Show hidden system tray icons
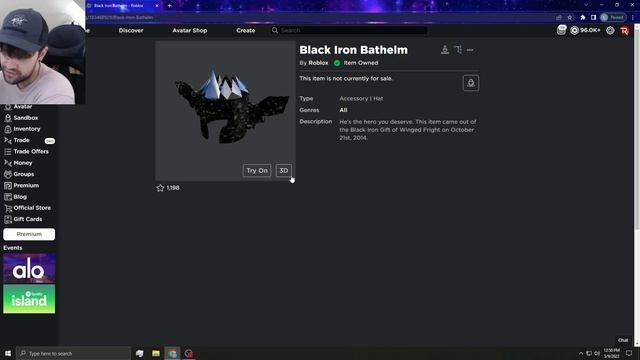Screen dimensions: 640x360 (x=581, y=353)
